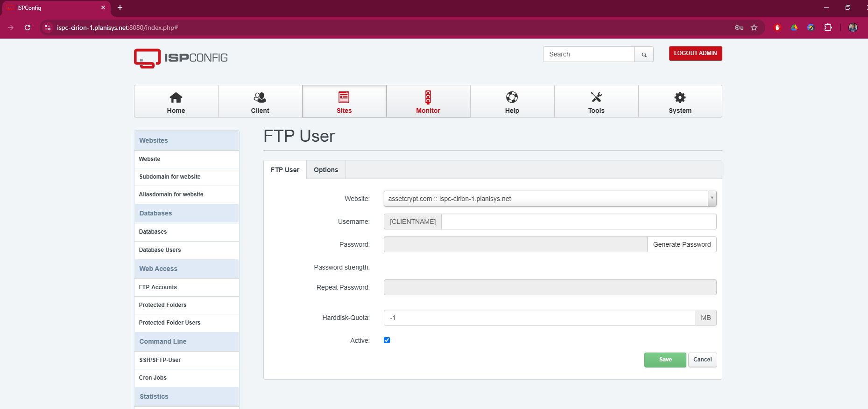
Task: Click the browser address bar URL
Action: (118, 28)
